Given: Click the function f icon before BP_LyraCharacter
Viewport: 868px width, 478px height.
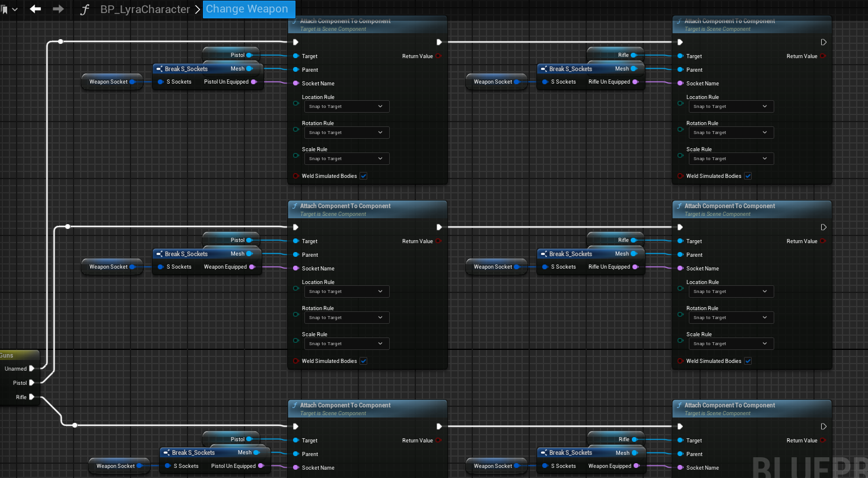Looking at the screenshot, I should point(84,9).
